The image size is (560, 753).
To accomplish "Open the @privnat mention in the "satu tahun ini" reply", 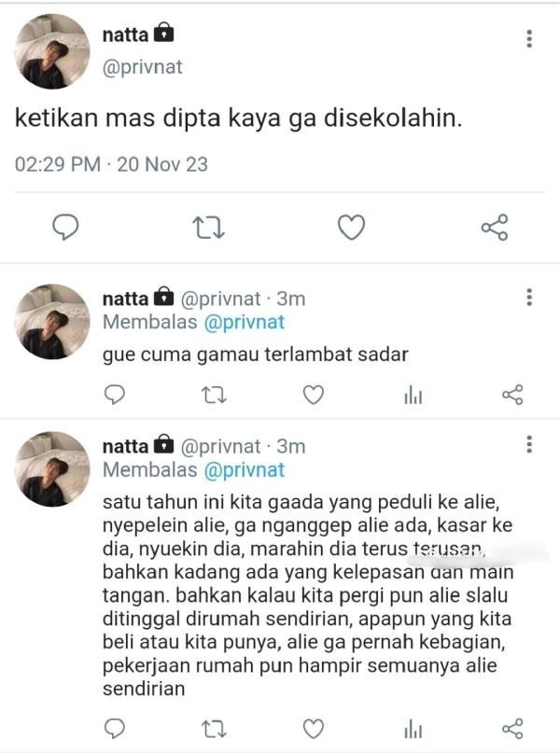I will tap(241, 469).
